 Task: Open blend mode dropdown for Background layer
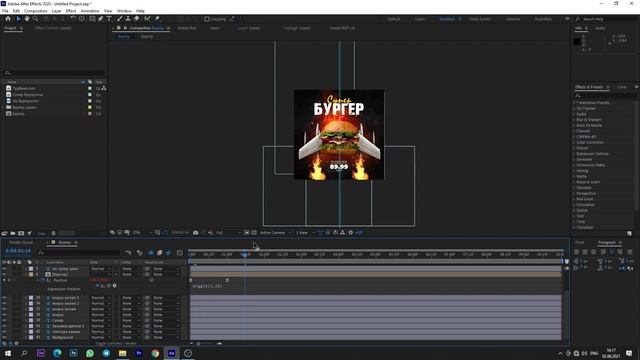[x=101, y=338]
